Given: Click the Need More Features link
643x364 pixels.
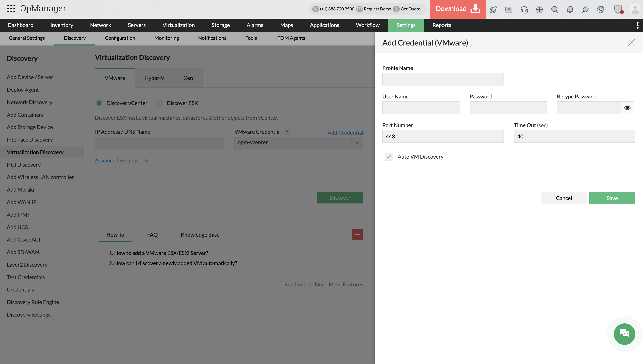Looking at the screenshot, I should 339,284.
